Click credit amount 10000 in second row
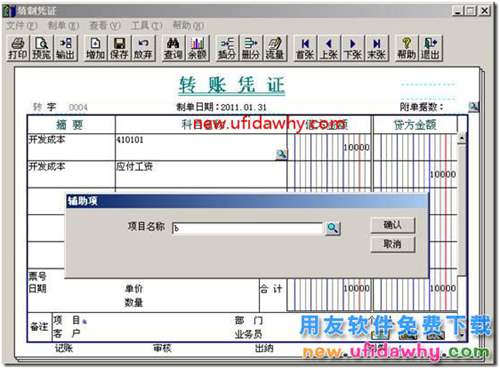The width and height of the screenshot is (500, 369). [x=443, y=174]
